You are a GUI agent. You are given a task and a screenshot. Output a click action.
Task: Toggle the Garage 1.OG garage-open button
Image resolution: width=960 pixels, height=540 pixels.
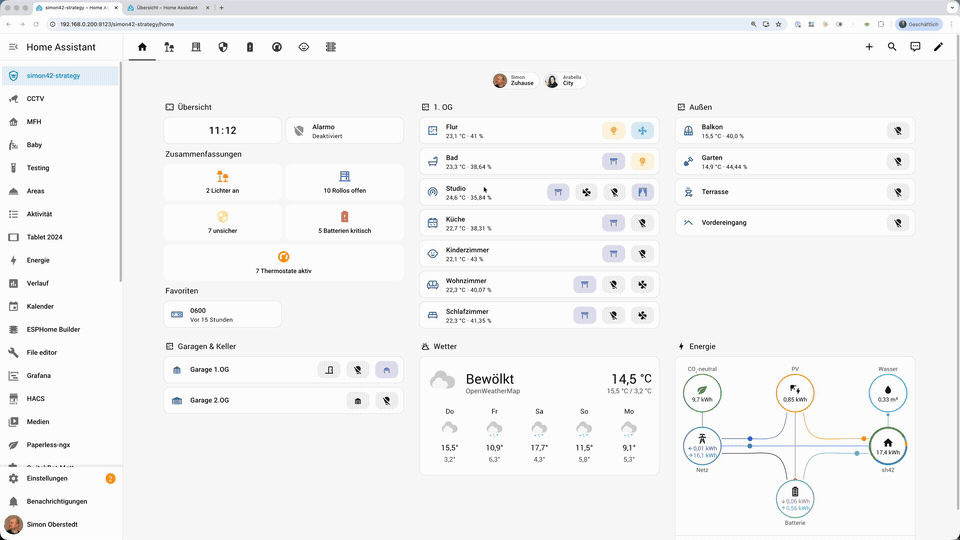point(386,370)
